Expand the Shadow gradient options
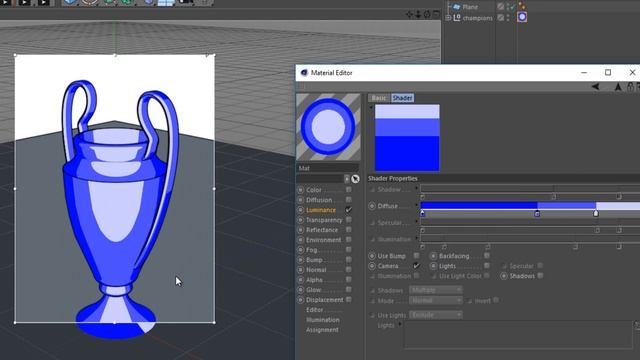The height and width of the screenshot is (360, 640). pos(416,188)
